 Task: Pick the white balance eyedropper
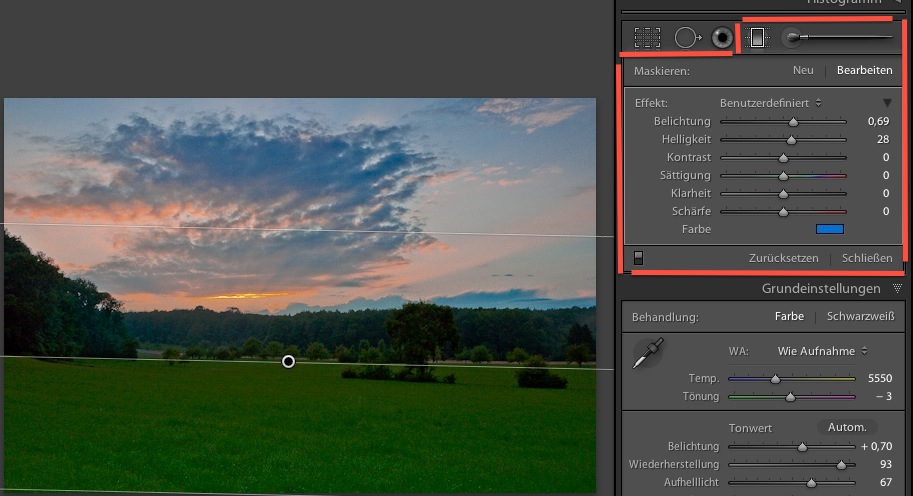click(x=648, y=354)
